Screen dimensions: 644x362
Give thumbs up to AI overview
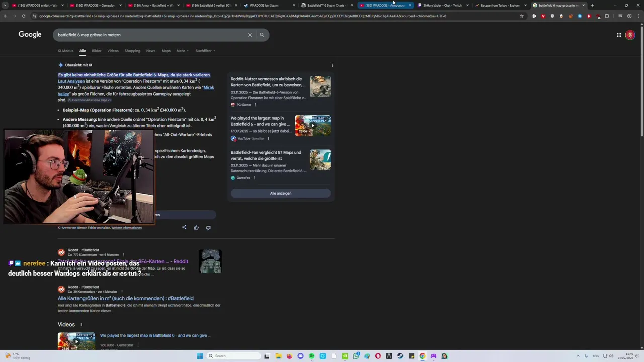[196, 227]
